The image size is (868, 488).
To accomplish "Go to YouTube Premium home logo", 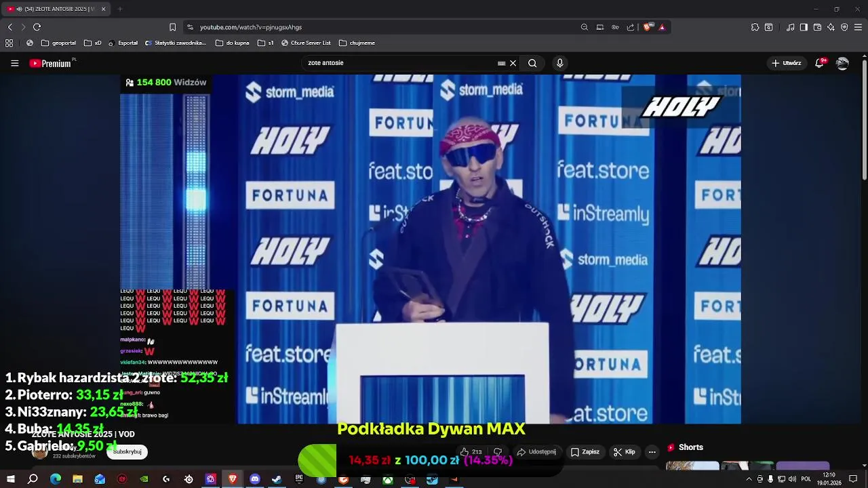I will click(50, 63).
